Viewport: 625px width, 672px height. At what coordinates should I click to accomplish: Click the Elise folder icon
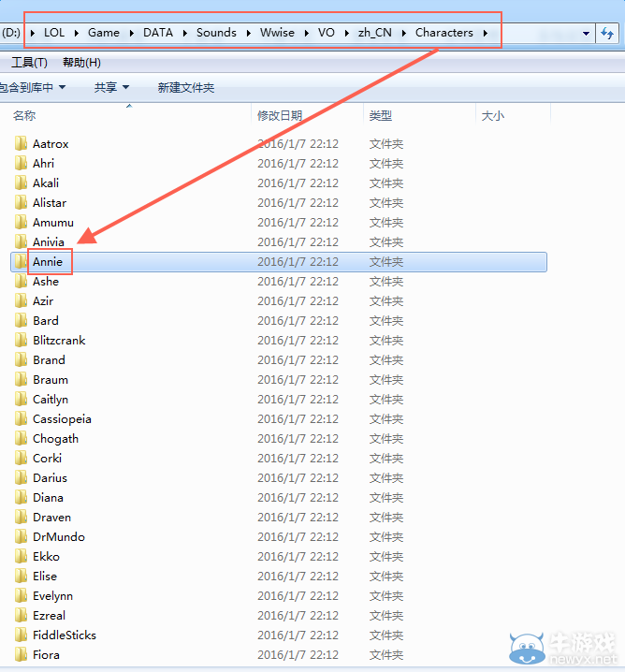[x=21, y=577]
